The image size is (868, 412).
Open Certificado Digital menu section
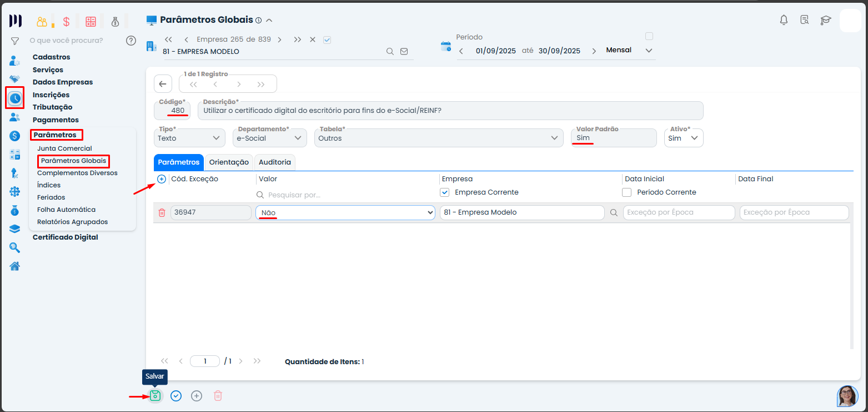pyautogui.click(x=65, y=237)
